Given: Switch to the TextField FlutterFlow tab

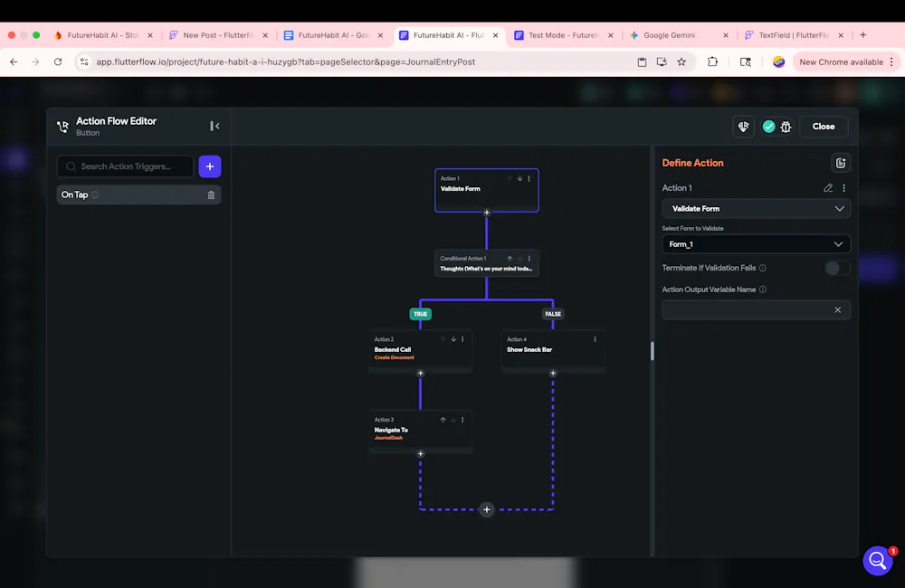Looking at the screenshot, I should click(x=794, y=35).
